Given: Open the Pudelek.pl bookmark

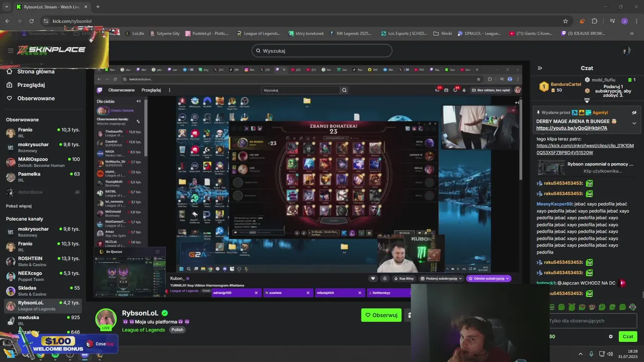Looking at the screenshot, I should (x=207, y=34).
